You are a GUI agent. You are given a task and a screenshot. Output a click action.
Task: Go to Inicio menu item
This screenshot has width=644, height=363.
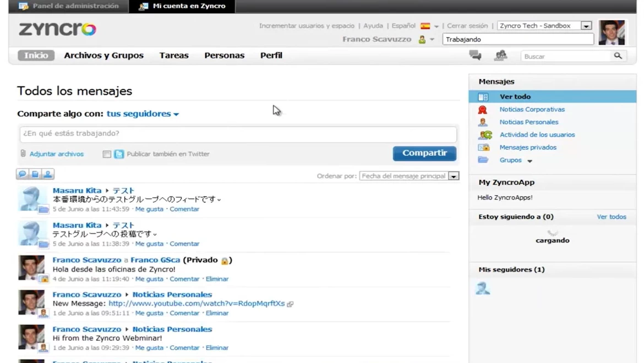[x=36, y=56]
